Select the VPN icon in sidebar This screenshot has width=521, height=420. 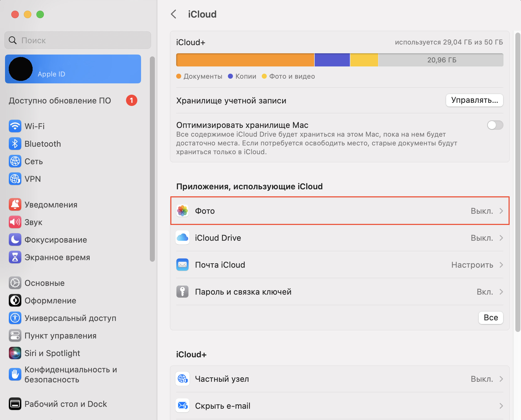click(x=15, y=179)
